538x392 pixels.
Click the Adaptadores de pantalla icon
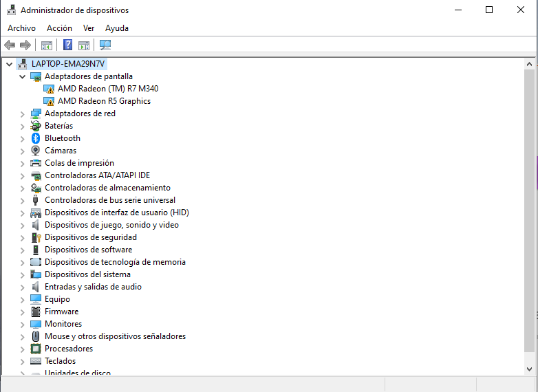(x=36, y=76)
